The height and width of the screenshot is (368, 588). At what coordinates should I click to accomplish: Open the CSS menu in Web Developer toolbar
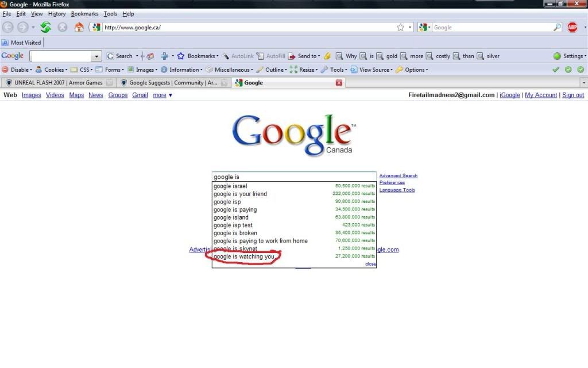click(x=82, y=70)
